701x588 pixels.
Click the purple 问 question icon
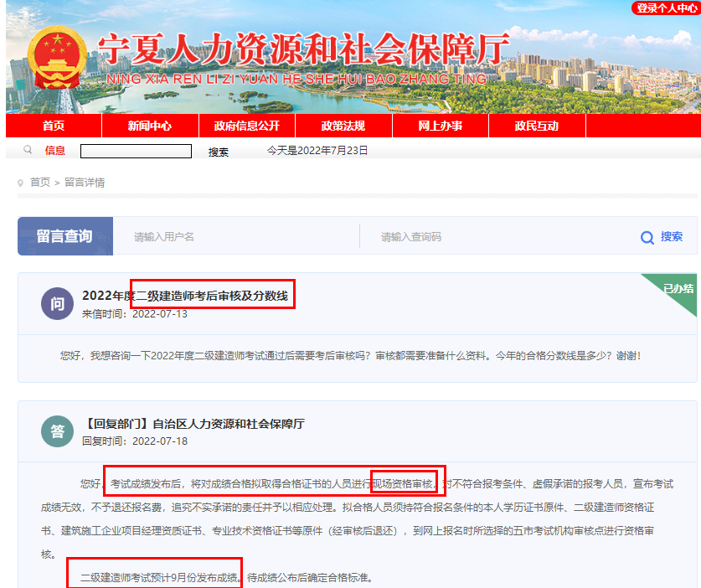(x=57, y=304)
